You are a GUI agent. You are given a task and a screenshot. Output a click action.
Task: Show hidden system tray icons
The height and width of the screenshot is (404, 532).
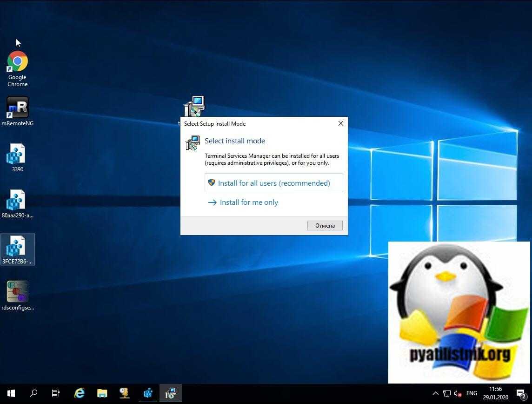coord(435,393)
